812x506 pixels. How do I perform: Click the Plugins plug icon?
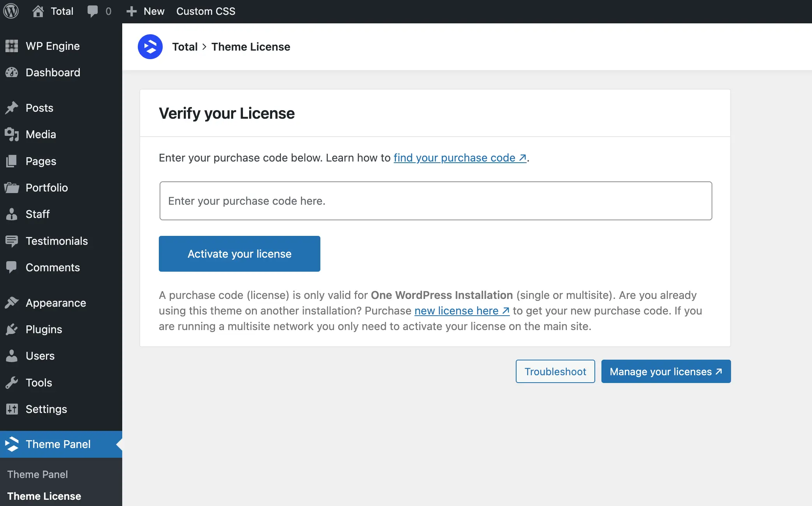pos(12,329)
